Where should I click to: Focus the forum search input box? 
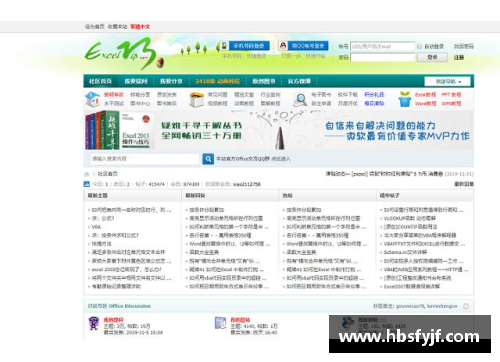[144, 159]
